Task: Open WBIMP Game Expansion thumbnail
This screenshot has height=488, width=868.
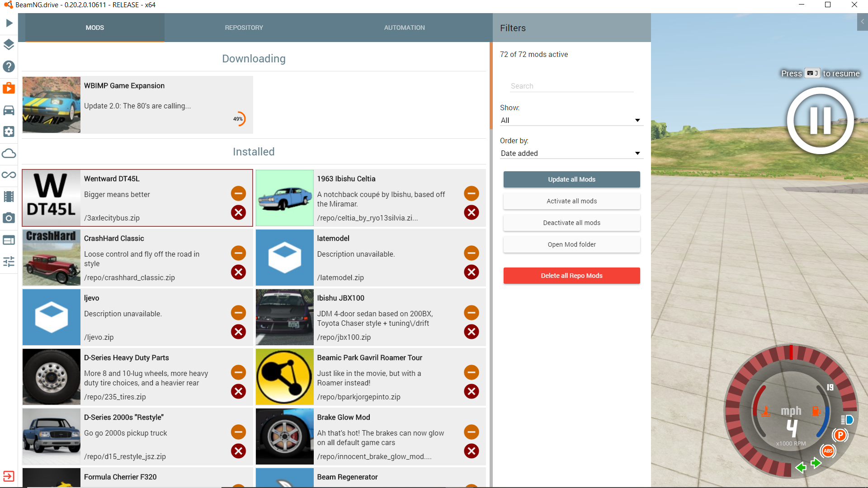Action: click(52, 104)
